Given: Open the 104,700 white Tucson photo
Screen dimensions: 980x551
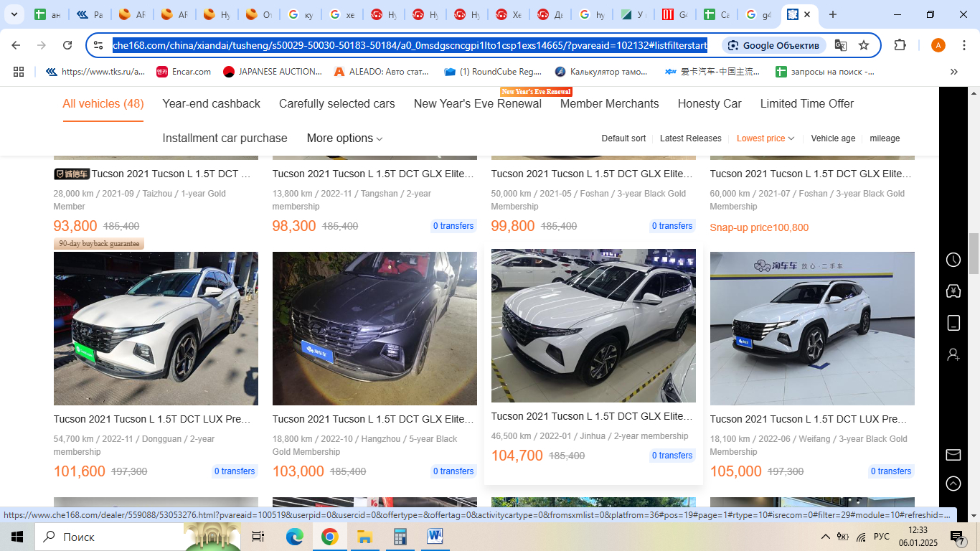Looking at the screenshot, I should point(593,326).
